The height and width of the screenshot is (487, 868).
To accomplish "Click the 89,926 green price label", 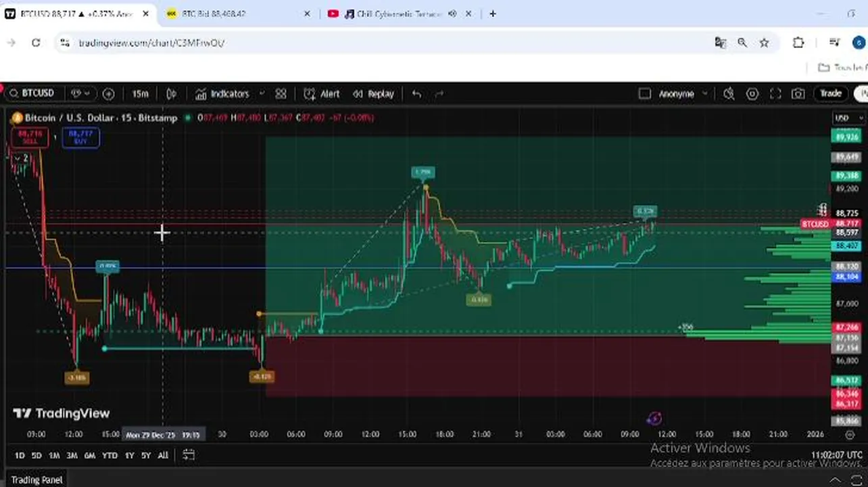I will pyautogui.click(x=846, y=137).
